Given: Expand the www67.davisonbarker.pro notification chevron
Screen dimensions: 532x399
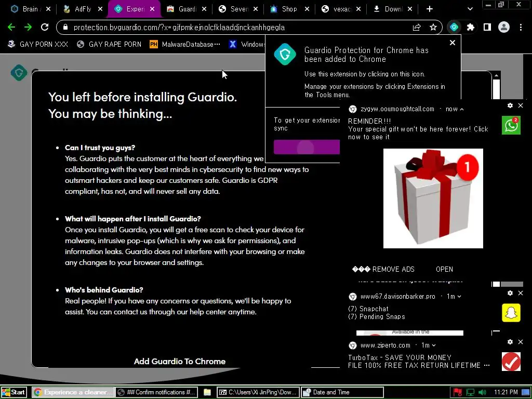Looking at the screenshot, I should click(x=459, y=297).
